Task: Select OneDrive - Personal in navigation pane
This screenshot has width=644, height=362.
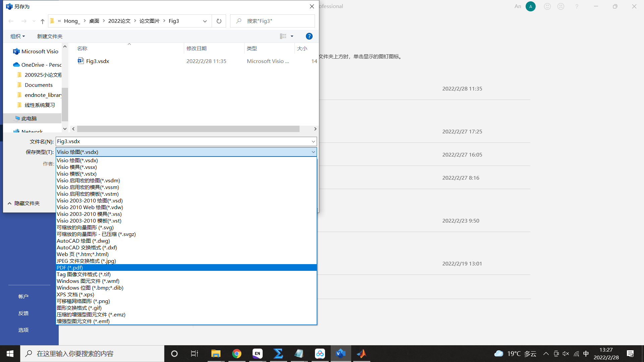Action: click(37, 65)
